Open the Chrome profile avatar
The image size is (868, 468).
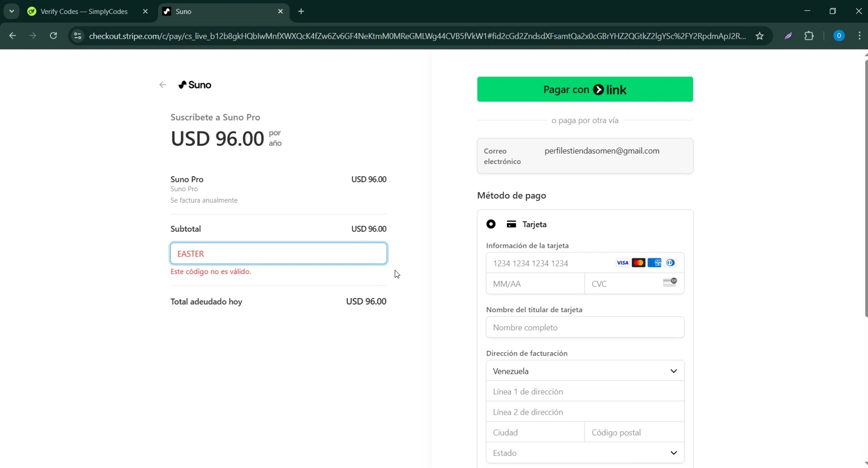tap(838, 36)
